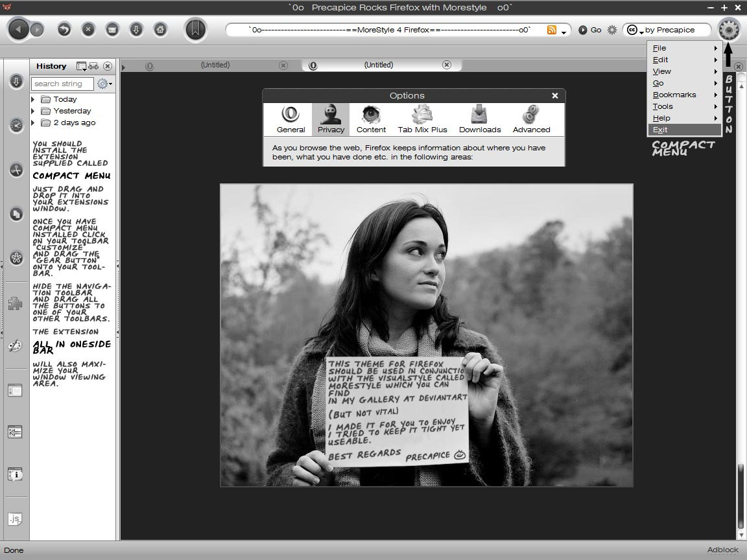This screenshot has width=747, height=560.
Task: Open the File submenu
Action: tap(685, 48)
